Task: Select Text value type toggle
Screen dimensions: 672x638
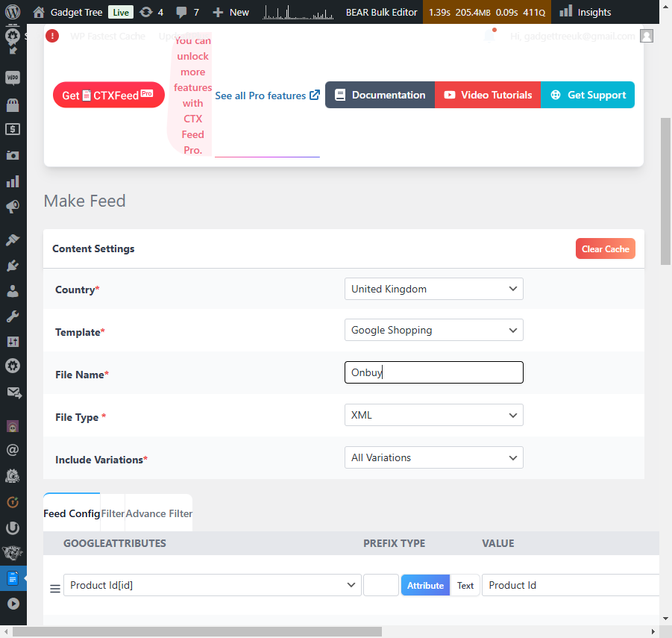Action: pos(465,585)
